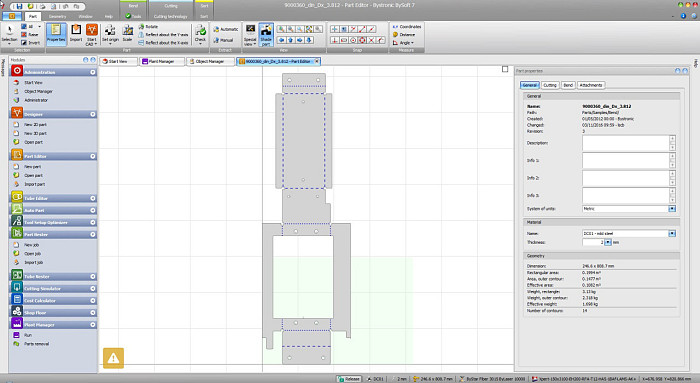Image resolution: width=700 pixels, height=383 pixels.
Task: Click the yellow warning icon in canvas
Action: (x=113, y=358)
